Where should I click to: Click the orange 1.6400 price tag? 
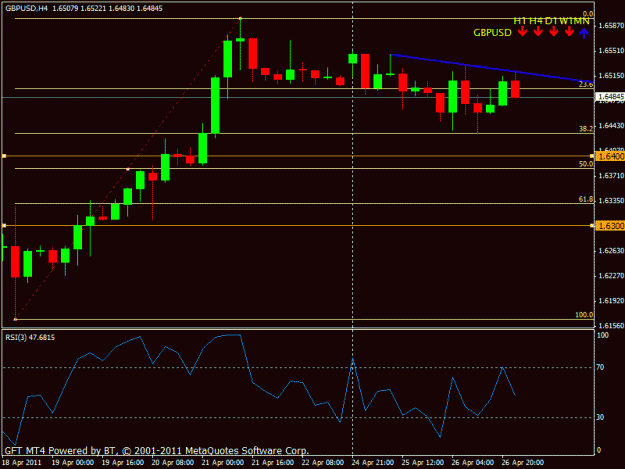coord(610,156)
